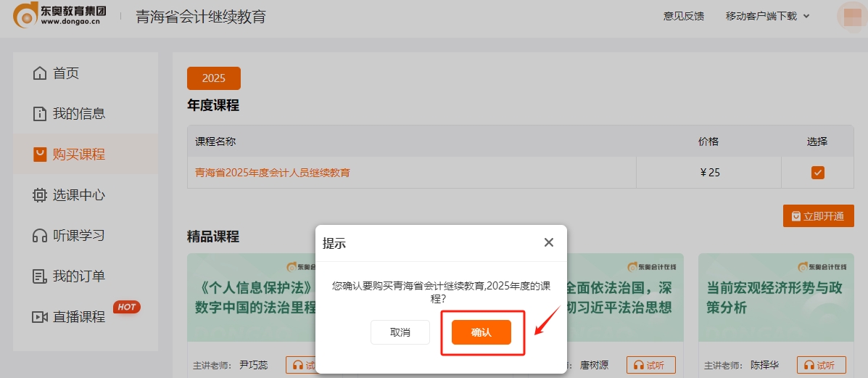Viewport: 868px width, 378px height.
Task: Open the 青海省2025年度会计人员继续教育 course link
Action: click(x=273, y=173)
